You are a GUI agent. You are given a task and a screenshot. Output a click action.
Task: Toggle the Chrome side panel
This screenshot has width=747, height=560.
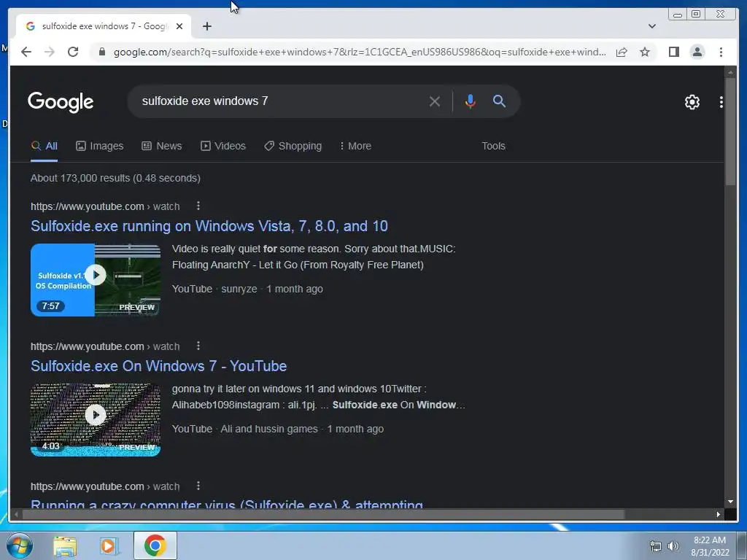pyautogui.click(x=673, y=52)
